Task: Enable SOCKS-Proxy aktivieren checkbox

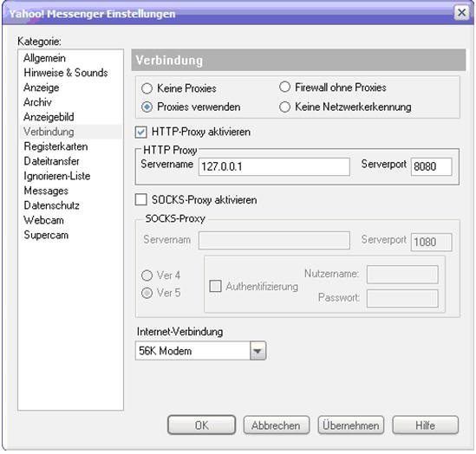Action: click(x=141, y=200)
